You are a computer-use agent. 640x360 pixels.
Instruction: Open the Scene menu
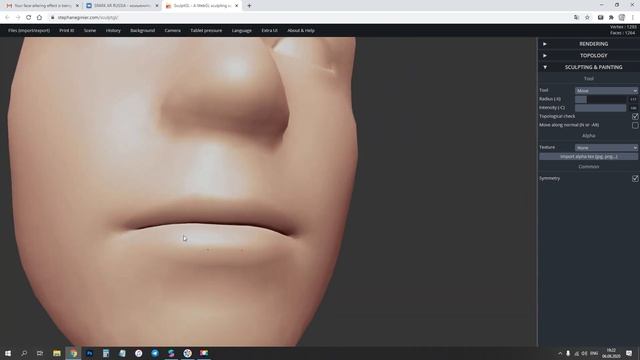pyautogui.click(x=90, y=31)
